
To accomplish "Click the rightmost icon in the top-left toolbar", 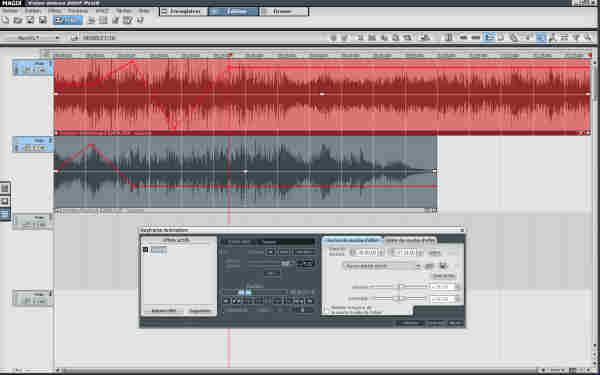I will pyautogui.click(x=140, y=20).
